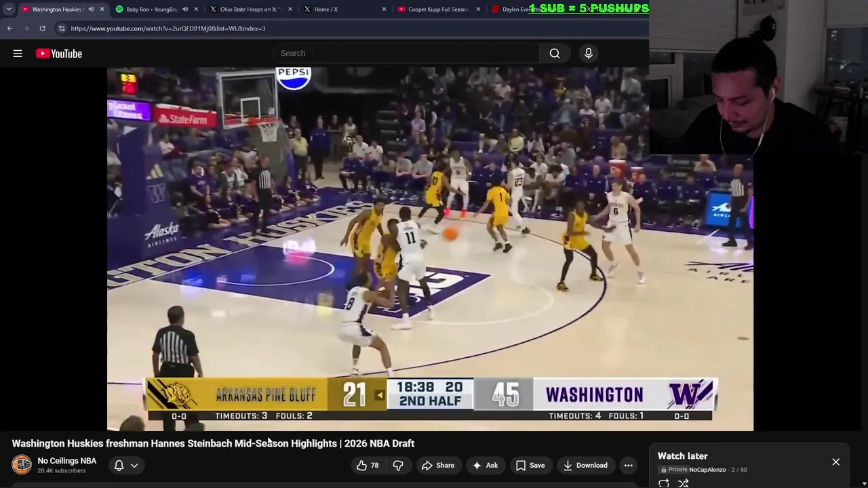Close the Home / X tab
Screen dimensions: 868x488
click(384, 9)
